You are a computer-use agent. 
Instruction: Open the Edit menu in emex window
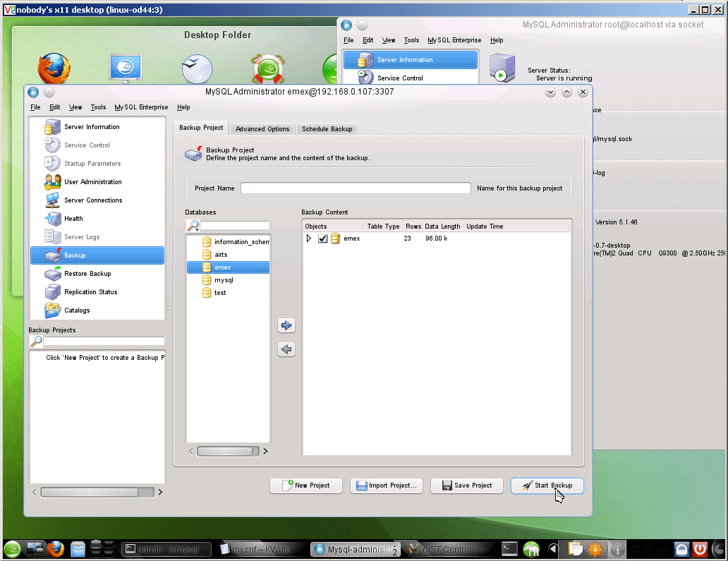click(55, 107)
